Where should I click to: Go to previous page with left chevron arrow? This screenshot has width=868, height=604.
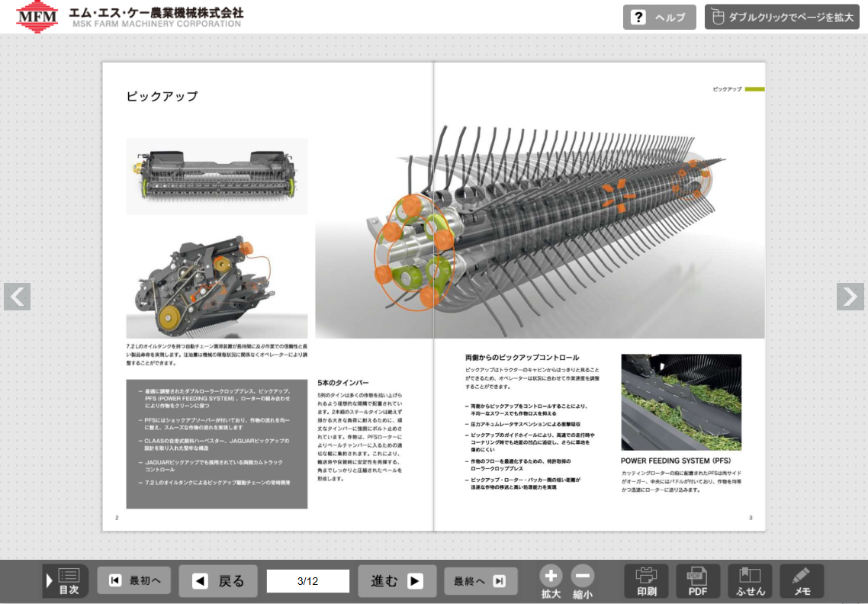point(17,297)
